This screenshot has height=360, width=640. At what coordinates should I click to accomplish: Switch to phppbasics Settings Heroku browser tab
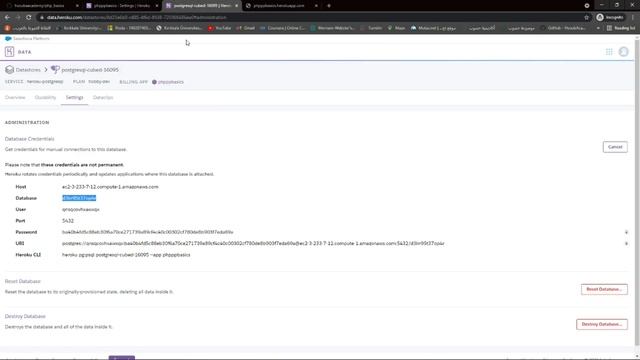121,6
